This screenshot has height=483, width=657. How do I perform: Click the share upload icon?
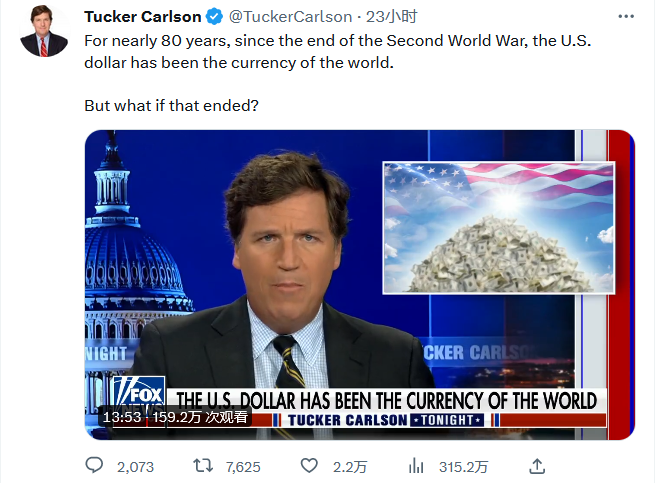click(537, 466)
